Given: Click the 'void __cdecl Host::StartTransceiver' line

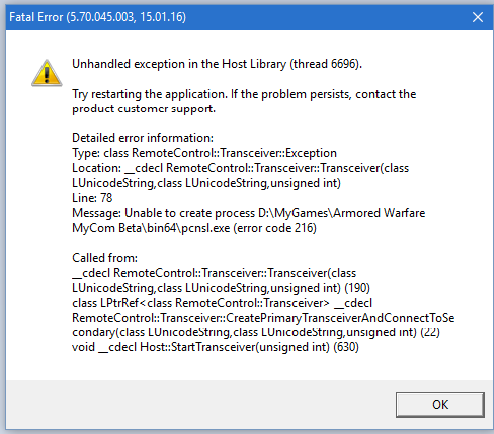Looking at the screenshot, I should tap(215, 347).
